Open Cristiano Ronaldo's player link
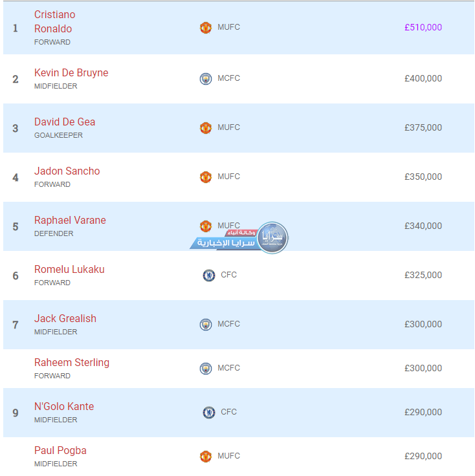 coord(54,21)
